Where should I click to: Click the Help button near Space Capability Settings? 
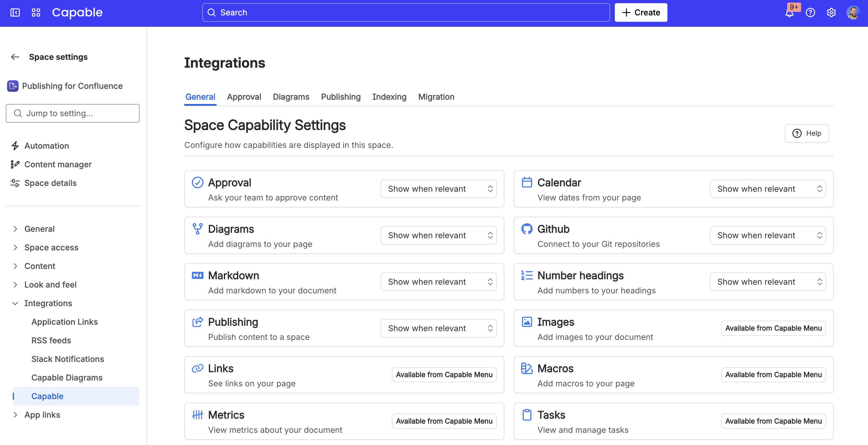pos(807,133)
